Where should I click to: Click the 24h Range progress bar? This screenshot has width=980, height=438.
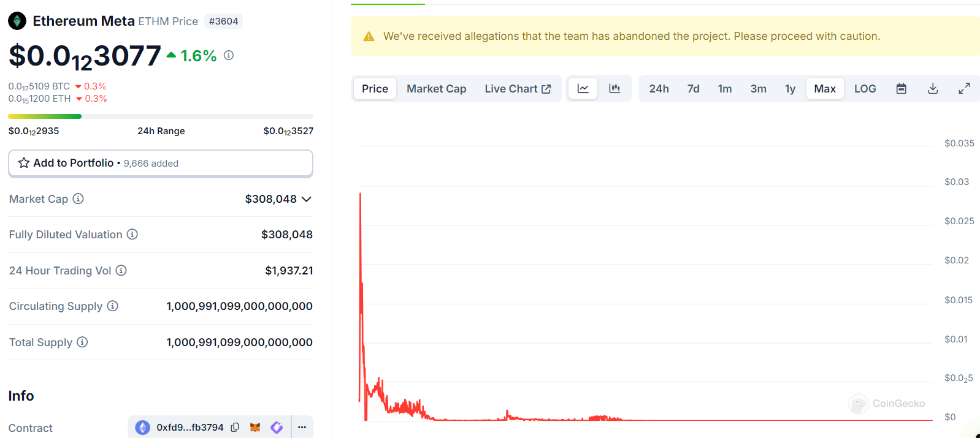click(161, 116)
